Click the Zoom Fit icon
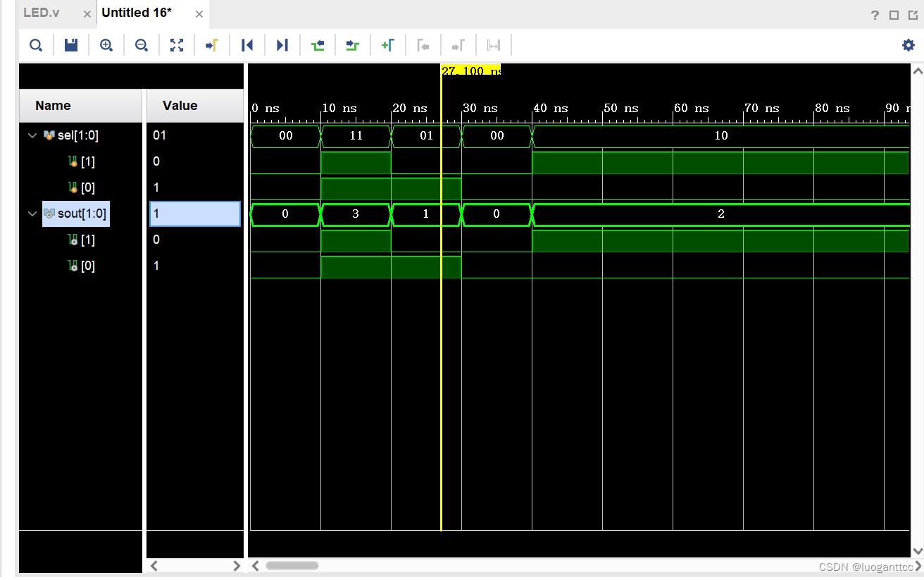This screenshot has height=580, width=924. click(x=177, y=45)
